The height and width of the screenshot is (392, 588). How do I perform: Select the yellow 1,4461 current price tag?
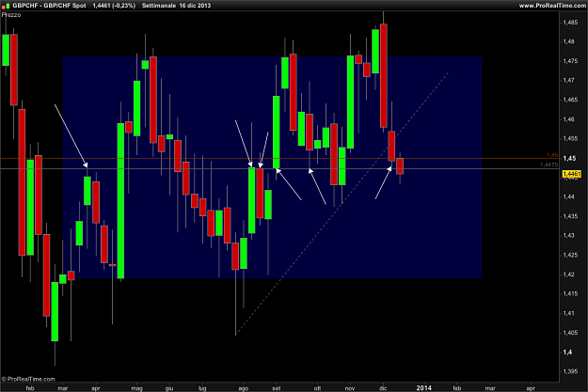point(571,174)
